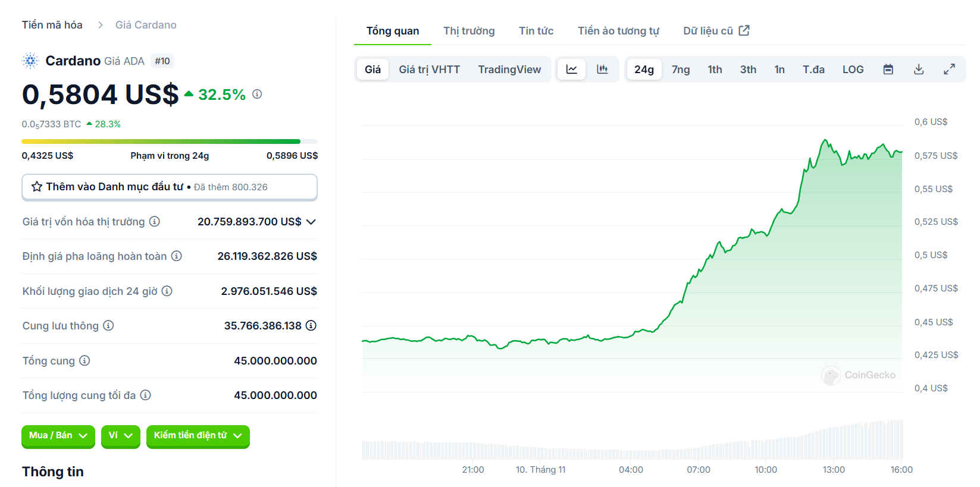Click the 0,4325 US$ low value
Screen dimensions: 980x487
(x=48, y=156)
